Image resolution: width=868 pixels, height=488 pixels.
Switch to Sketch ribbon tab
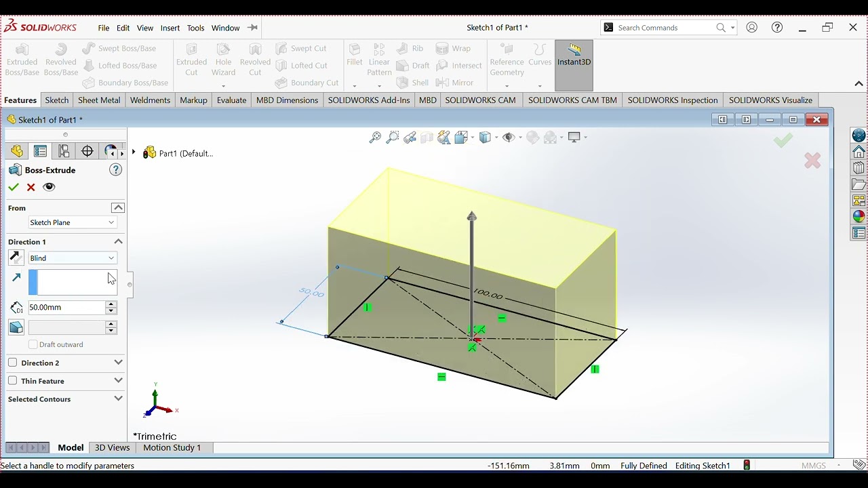point(57,100)
